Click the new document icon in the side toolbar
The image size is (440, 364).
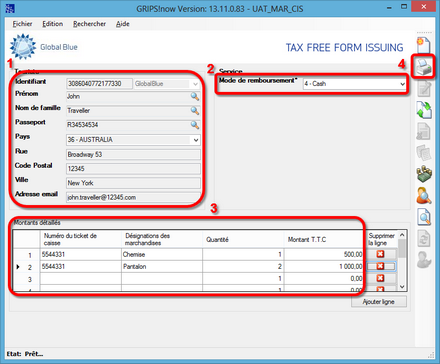[424, 45]
